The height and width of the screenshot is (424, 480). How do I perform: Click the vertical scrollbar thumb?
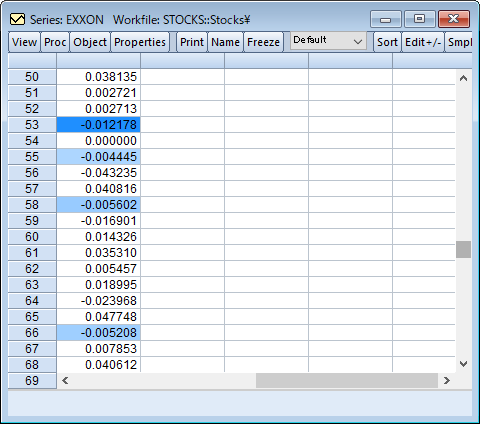pyautogui.click(x=463, y=249)
